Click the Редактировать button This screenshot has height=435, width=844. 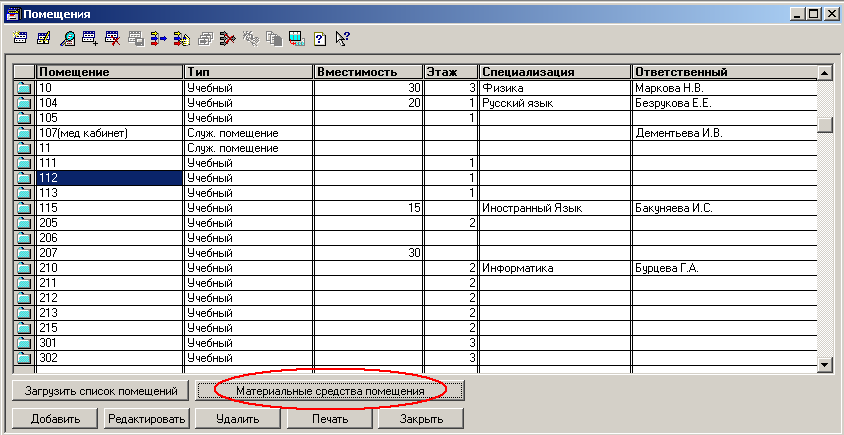[x=145, y=419]
